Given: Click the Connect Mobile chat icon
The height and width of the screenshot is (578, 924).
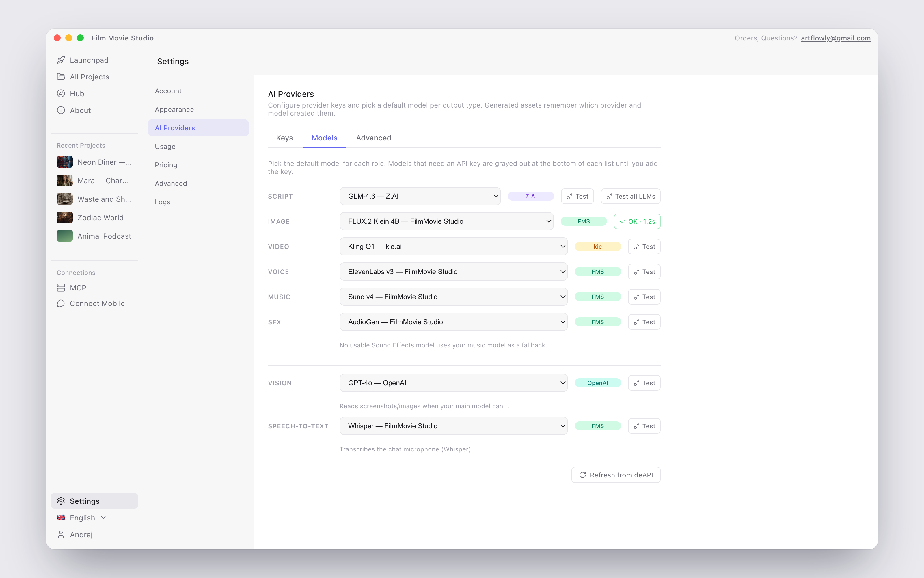Looking at the screenshot, I should click(x=61, y=303).
